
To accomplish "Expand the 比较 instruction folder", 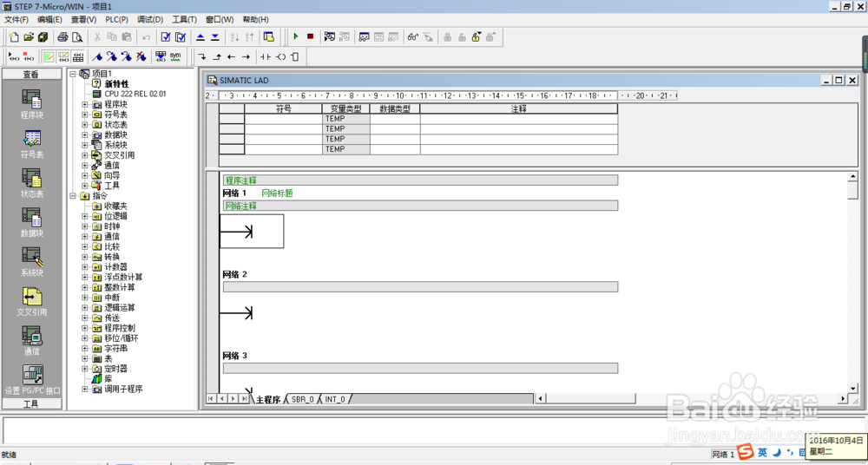I will point(85,246).
